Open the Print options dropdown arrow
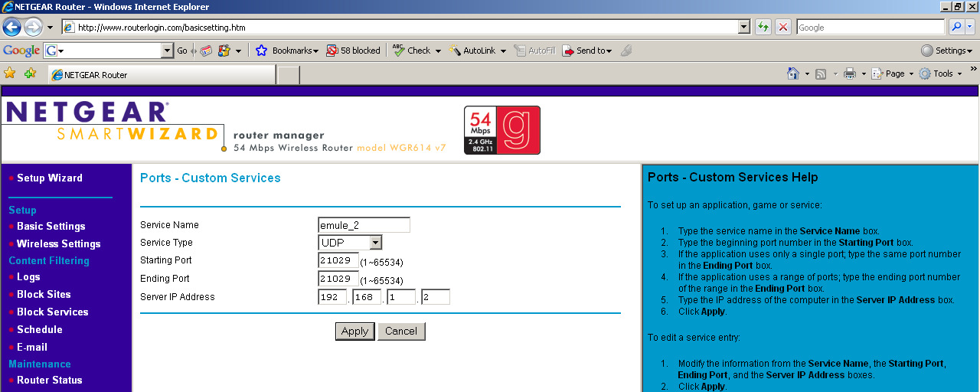 pyautogui.click(x=864, y=73)
